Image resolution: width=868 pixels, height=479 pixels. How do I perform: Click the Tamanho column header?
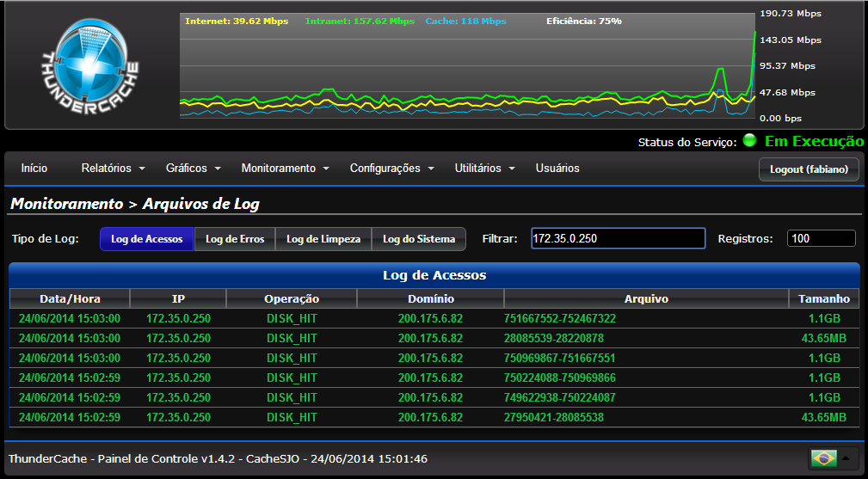click(x=823, y=298)
